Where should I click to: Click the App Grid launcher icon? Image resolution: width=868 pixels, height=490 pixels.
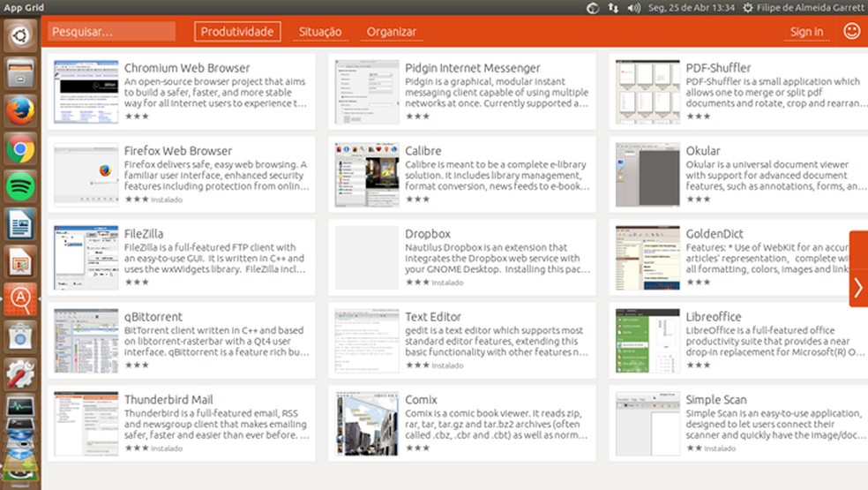[x=20, y=300]
